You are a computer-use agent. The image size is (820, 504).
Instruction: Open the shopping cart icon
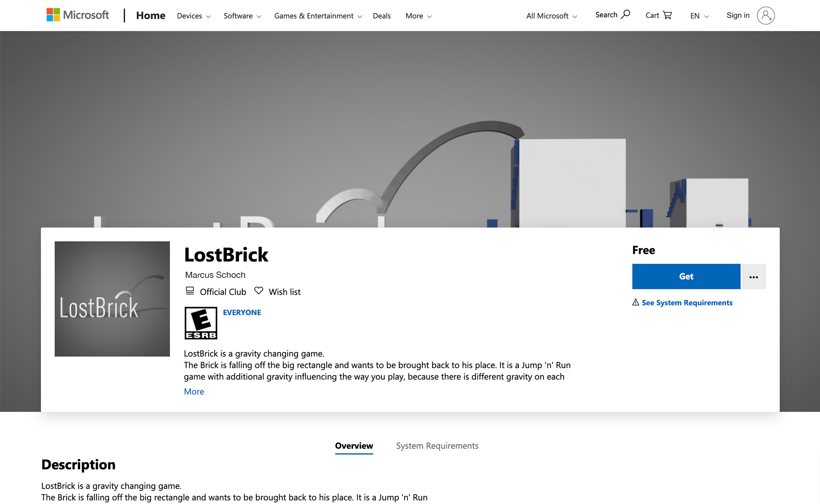point(667,15)
